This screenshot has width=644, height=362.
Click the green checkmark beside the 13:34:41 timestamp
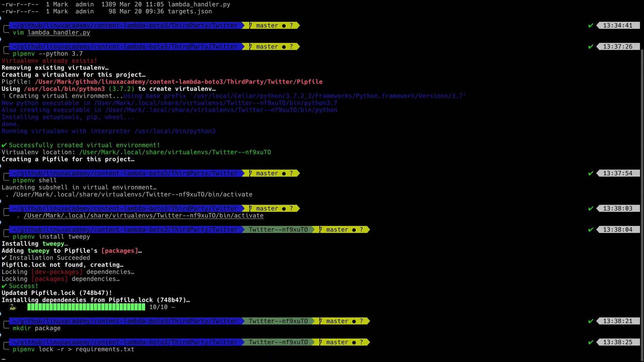click(591, 25)
